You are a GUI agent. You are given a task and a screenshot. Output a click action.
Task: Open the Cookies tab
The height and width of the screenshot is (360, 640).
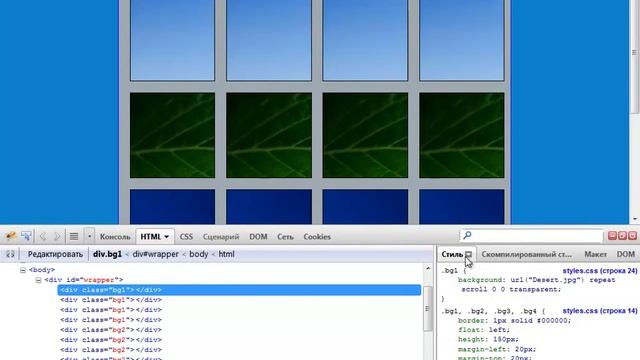point(317,237)
